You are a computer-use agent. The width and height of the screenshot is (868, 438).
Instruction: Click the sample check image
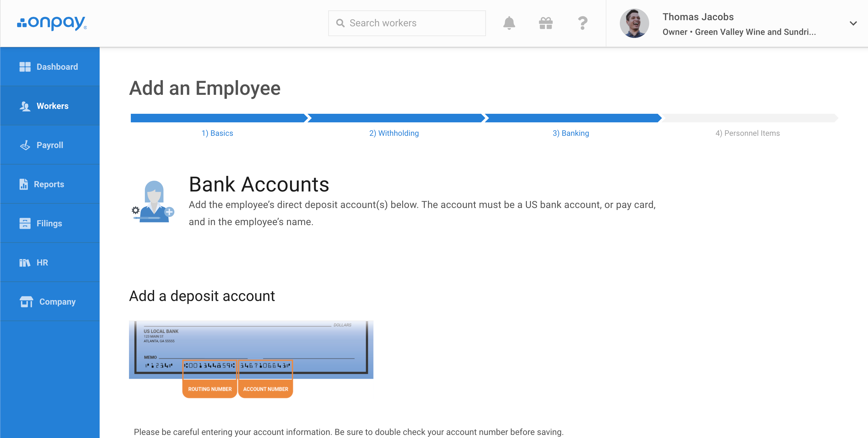click(251, 349)
